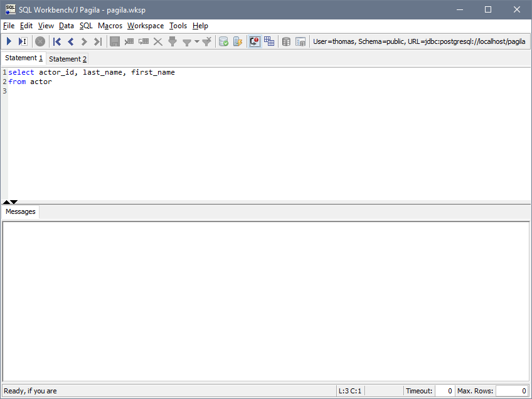Open the SQL menu

pyautogui.click(x=86, y=26)
